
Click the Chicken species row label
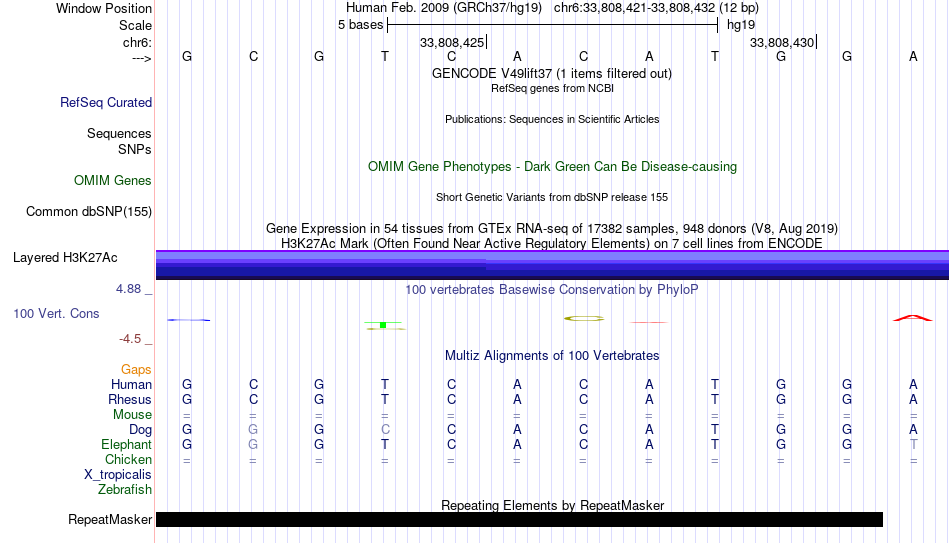click(x=128, y=459)
